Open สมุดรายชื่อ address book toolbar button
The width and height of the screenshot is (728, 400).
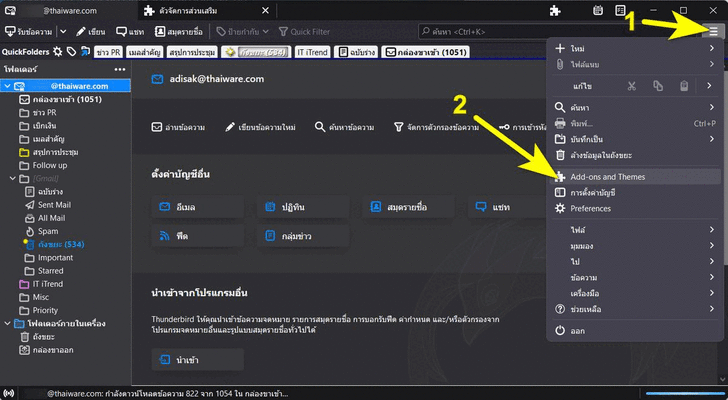pyautogui.click(x=179, y=32)
